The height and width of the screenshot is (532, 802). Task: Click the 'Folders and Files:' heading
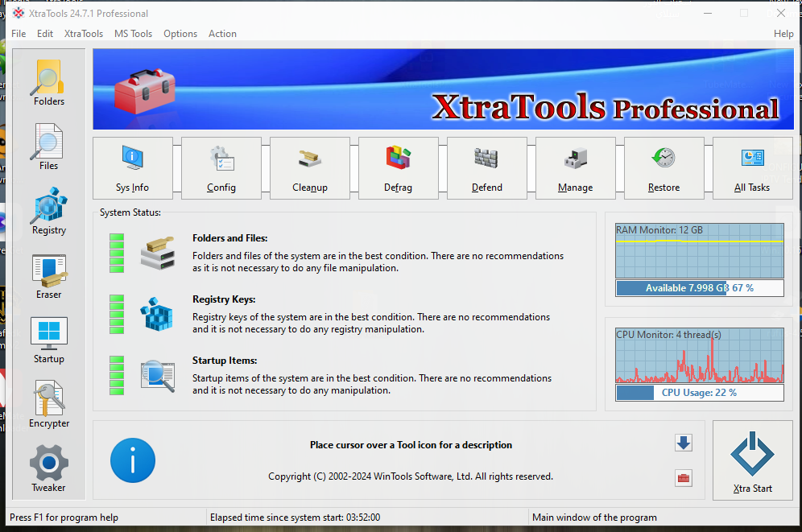click(x=229, y=238)
